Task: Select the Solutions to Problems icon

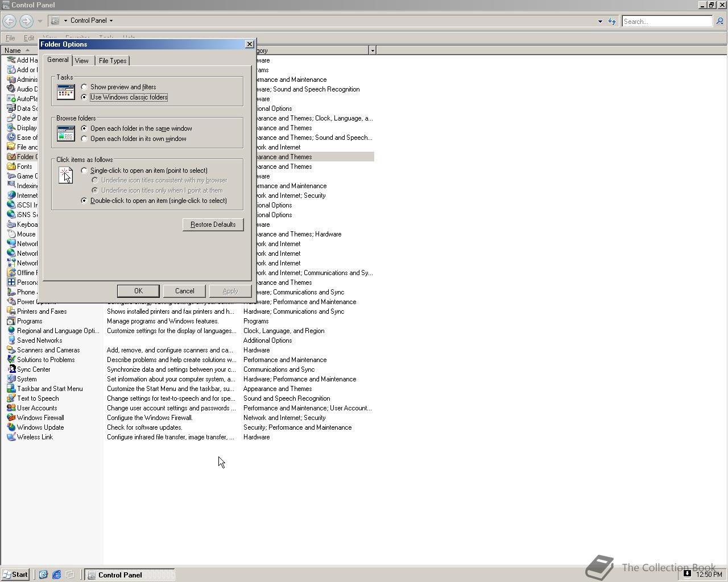Action: [x=11, y=360]
